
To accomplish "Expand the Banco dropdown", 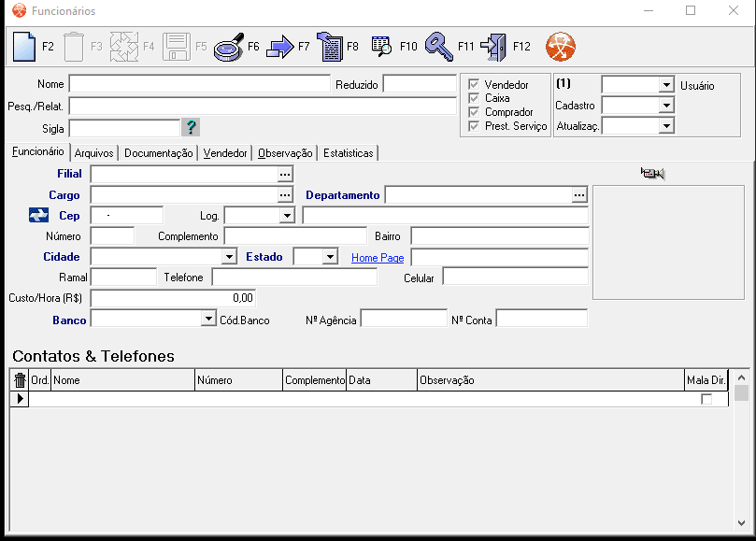I will click(x=209, y=320).
